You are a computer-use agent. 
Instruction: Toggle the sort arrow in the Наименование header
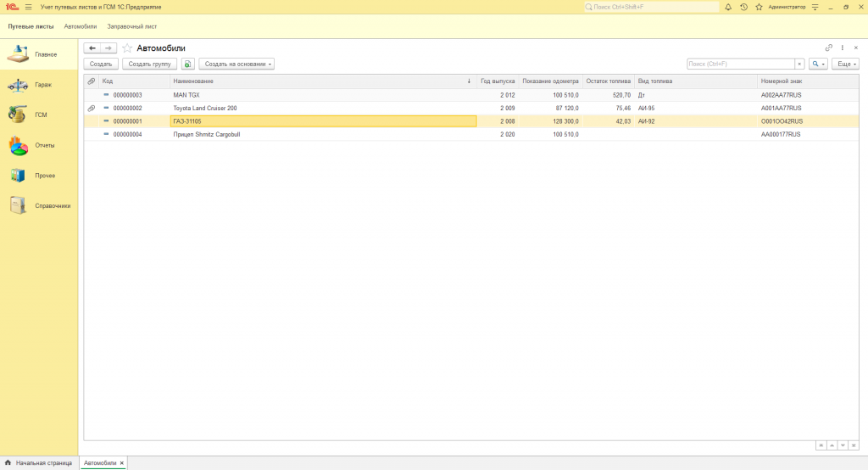coord(469,81)
